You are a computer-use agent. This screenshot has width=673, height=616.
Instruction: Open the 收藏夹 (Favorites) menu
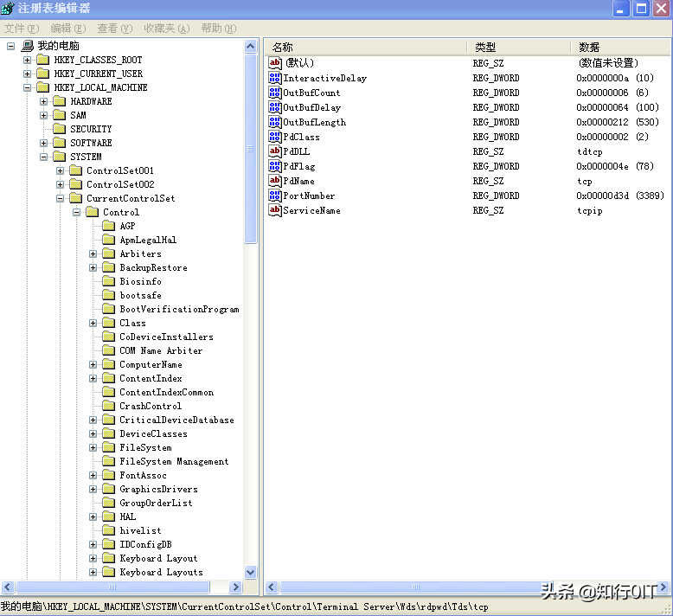166,29
